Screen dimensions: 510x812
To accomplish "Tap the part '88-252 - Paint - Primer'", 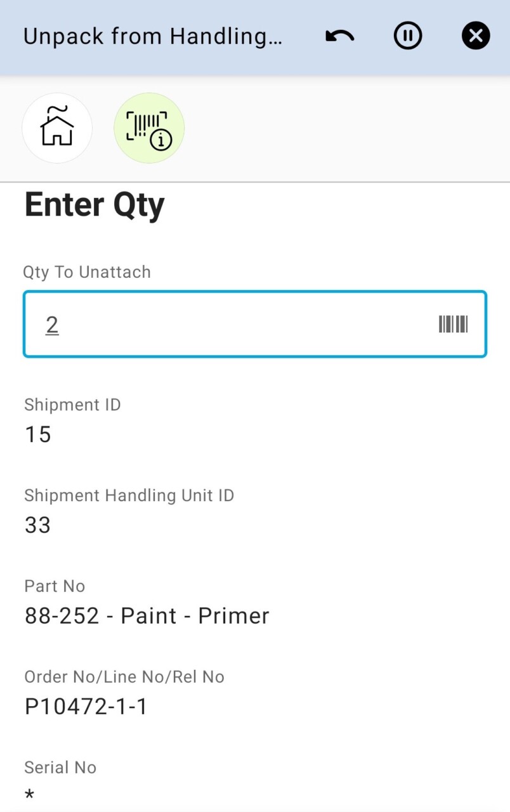I will point(147,616).
